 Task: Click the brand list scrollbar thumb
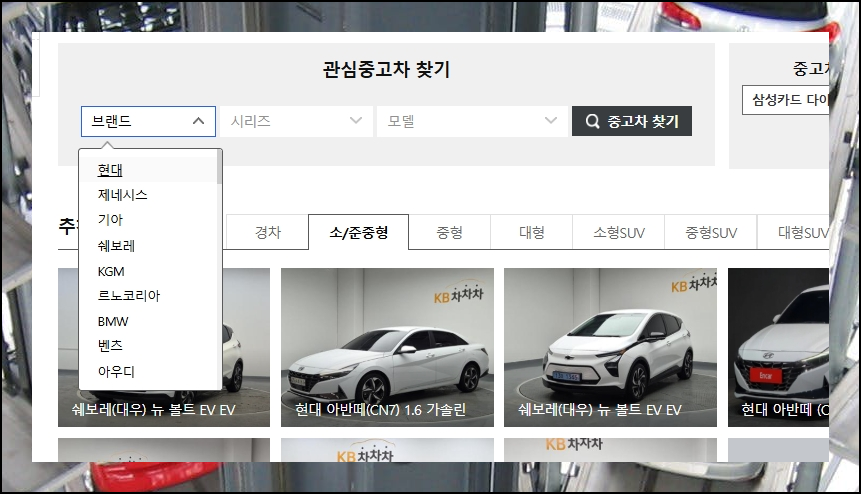[x=220, y=167]
